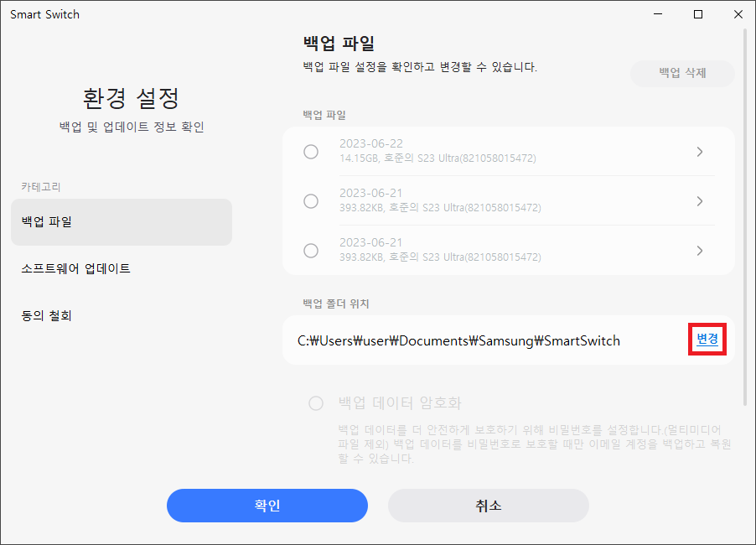Click the backup folder path text
Viewport: 756px width, 545px height.
tap(458, 341)
